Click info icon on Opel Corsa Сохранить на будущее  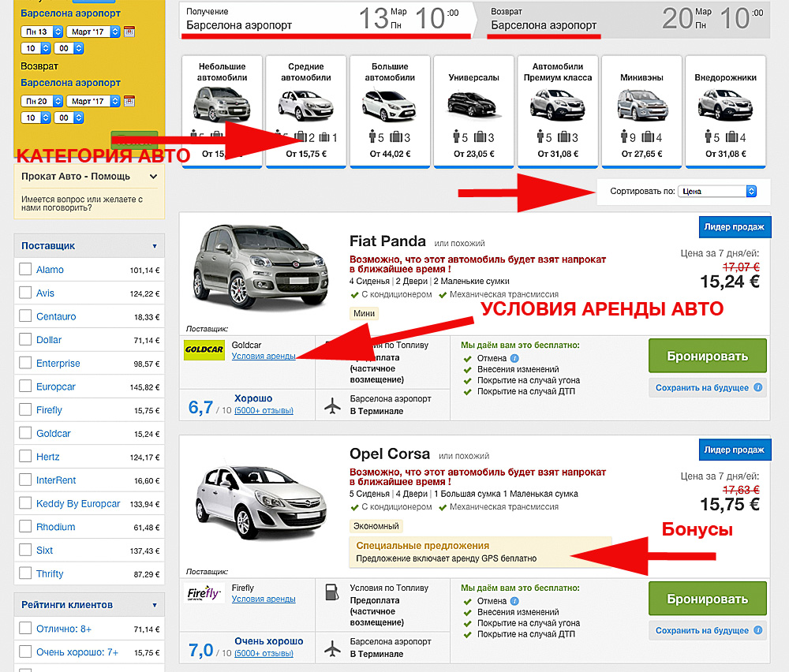[x=757, y=630]
